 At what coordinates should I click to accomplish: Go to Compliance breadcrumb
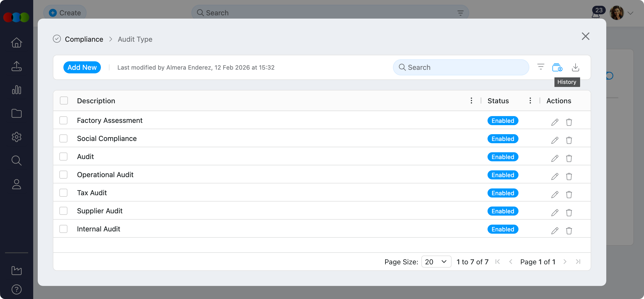click(84, 39)
